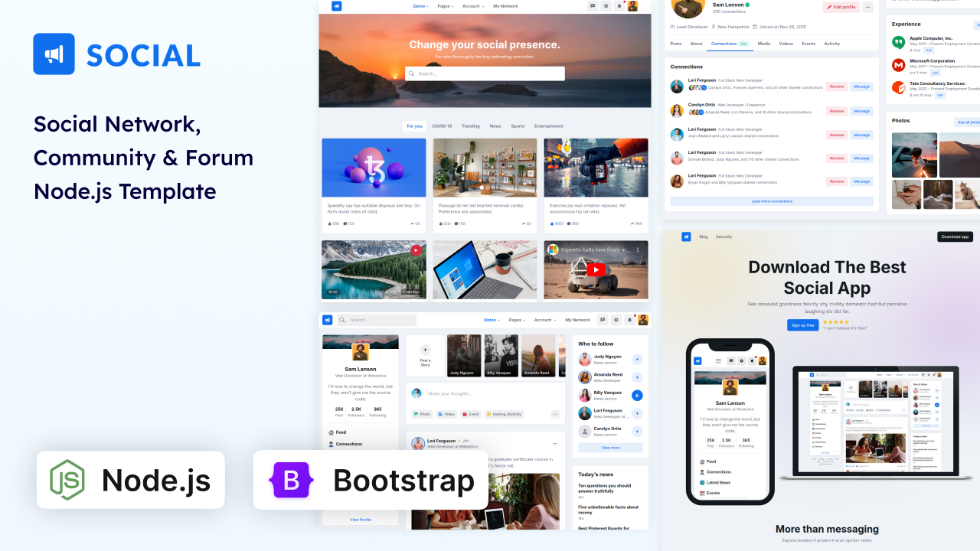Toggle the following button for Billy Vasquez
The height and width of the screenshot is (551, 980).
tap(637, 395)
